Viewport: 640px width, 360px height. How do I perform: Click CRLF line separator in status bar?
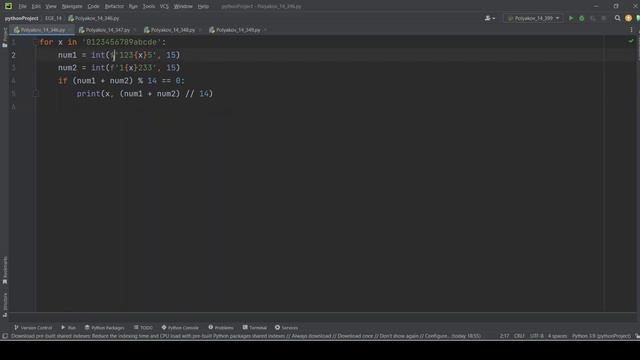(x=519, y=336)
